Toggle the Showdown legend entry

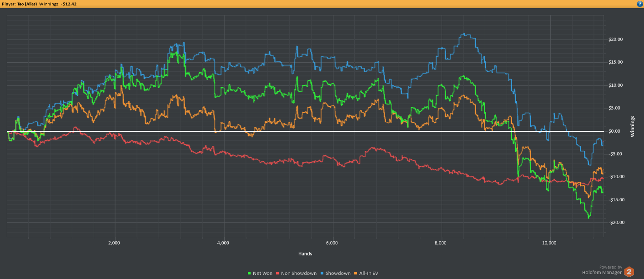(337, 273)
